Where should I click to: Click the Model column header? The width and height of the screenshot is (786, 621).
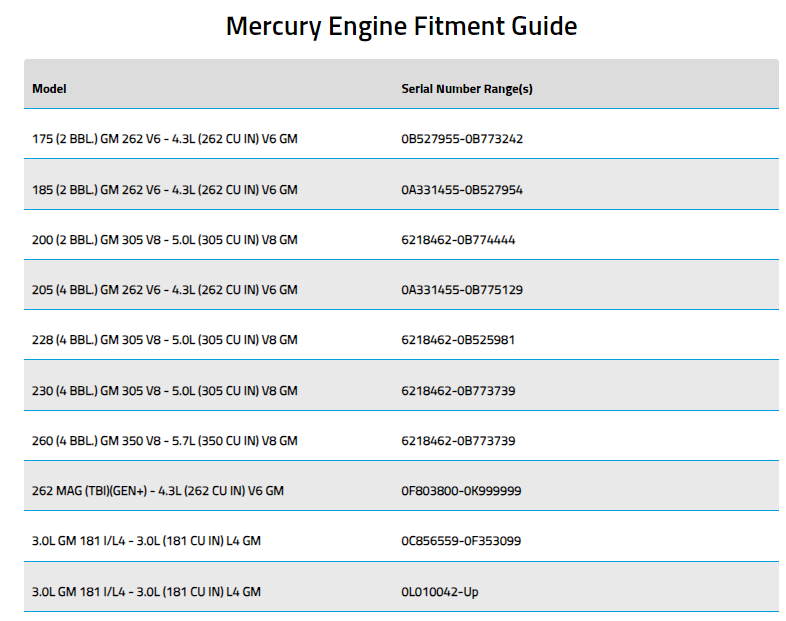pyautogui.click(x=49, y=89)
